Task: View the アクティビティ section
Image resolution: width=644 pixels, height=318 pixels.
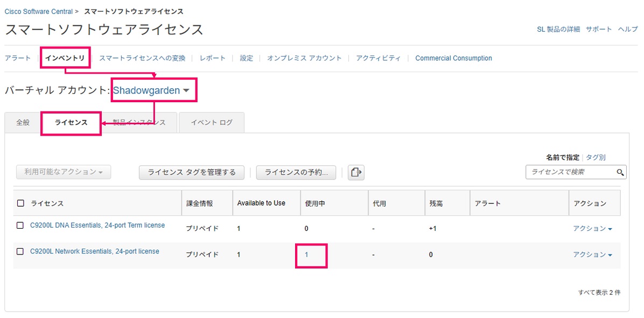Action: tap(378, 58)
